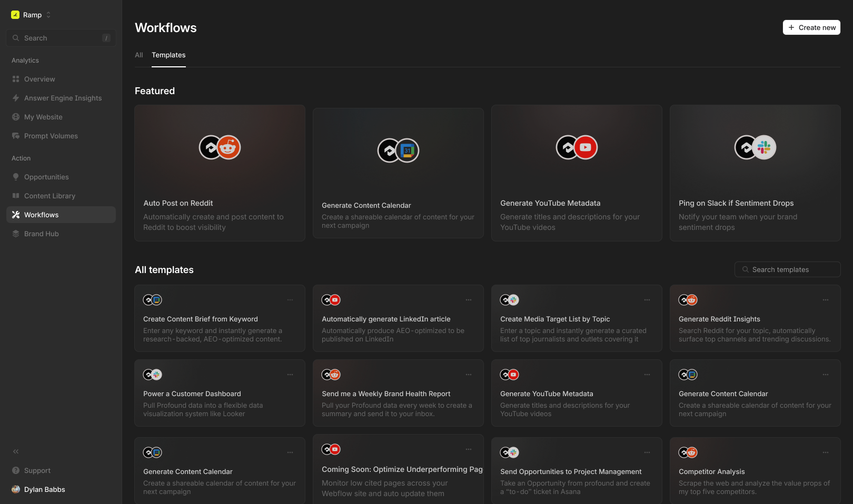
Task: Open Competitor Analysis template
Action: (x=755, y=470)
